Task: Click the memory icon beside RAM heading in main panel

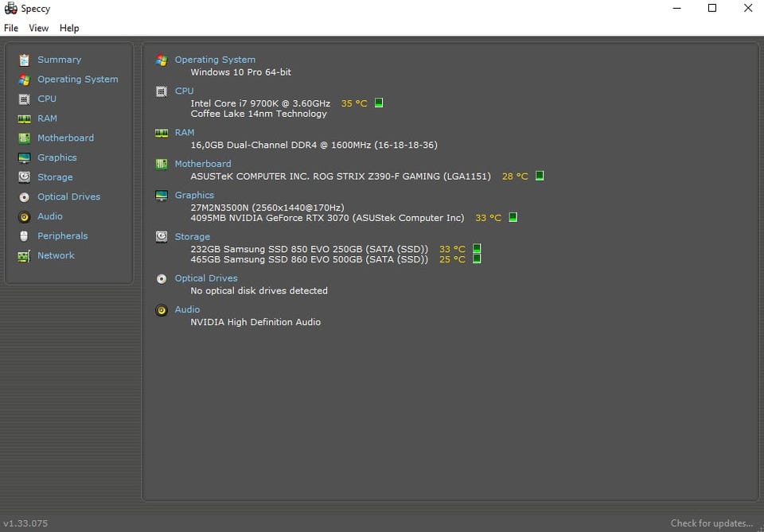Action: [x=162, y=133]
